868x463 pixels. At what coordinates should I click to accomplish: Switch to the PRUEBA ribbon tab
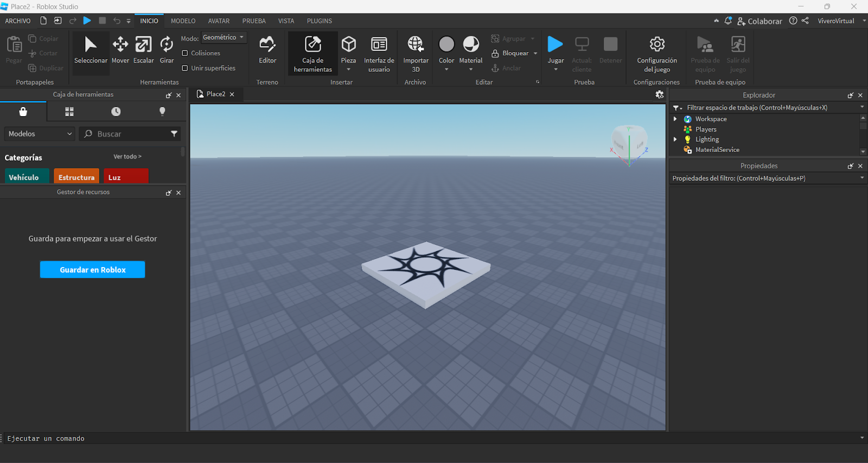pyautogui.click(x=254, y=21)
